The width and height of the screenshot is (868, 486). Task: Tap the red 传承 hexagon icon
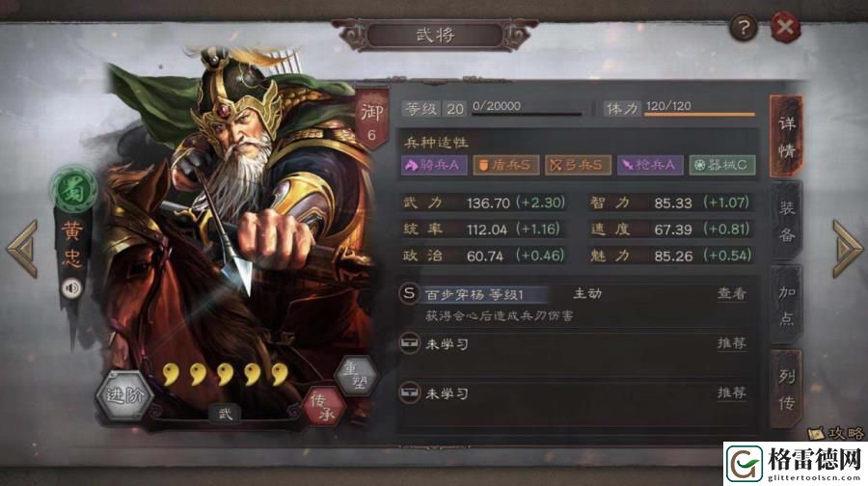click(x=324, y=406)
